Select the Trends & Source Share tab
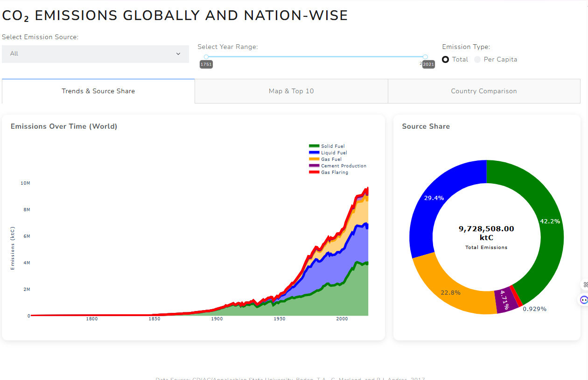The height and width of the screenshot is (380, 588). 98,91
